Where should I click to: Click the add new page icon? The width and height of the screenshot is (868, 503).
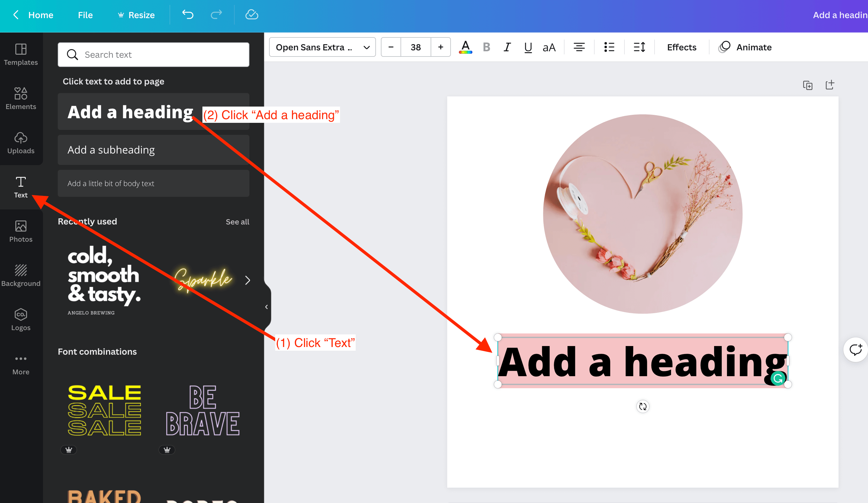(x=830, y=85)
